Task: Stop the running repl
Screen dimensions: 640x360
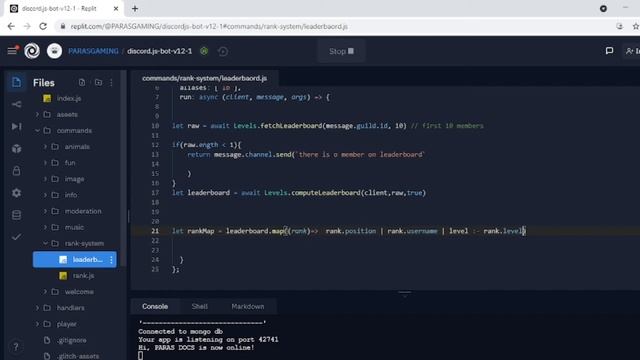Action: (x=341, y=51)
